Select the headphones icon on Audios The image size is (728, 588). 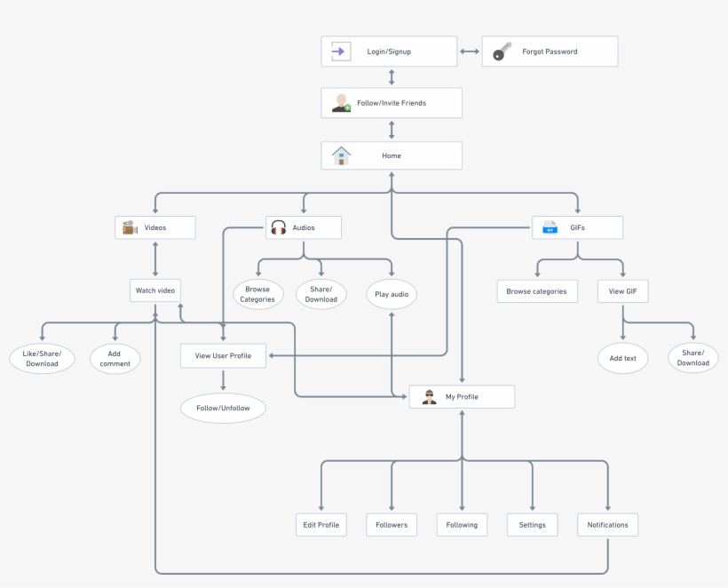pos(278,226)
